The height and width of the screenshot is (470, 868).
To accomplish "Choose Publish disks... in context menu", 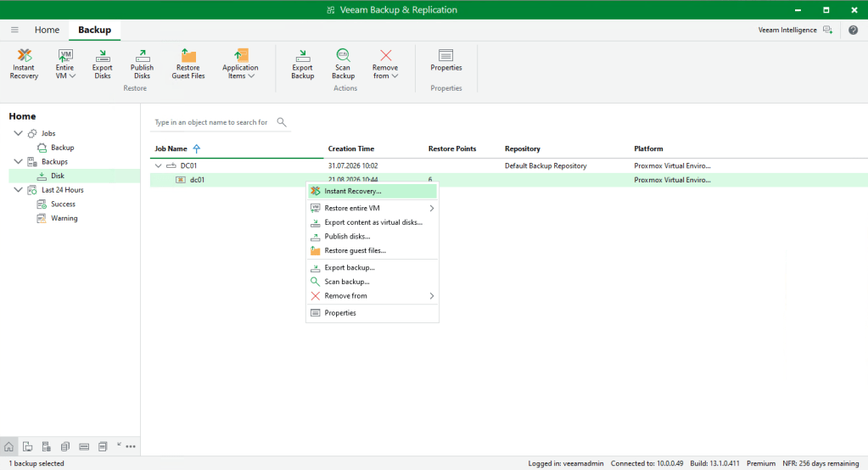I will point(372,237).
